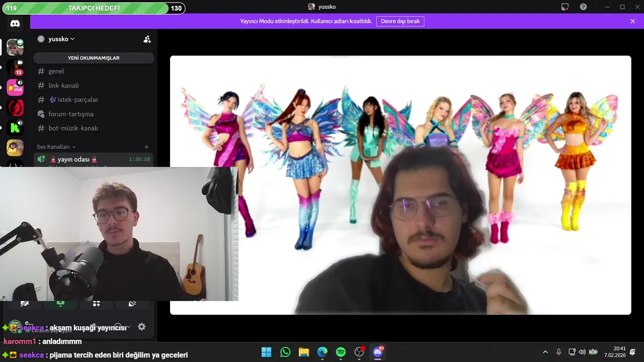Collapse the 'Ses Kanalları' category
Image resolution: width=644 pixels, height=362 pixels.
coord(56,147)
